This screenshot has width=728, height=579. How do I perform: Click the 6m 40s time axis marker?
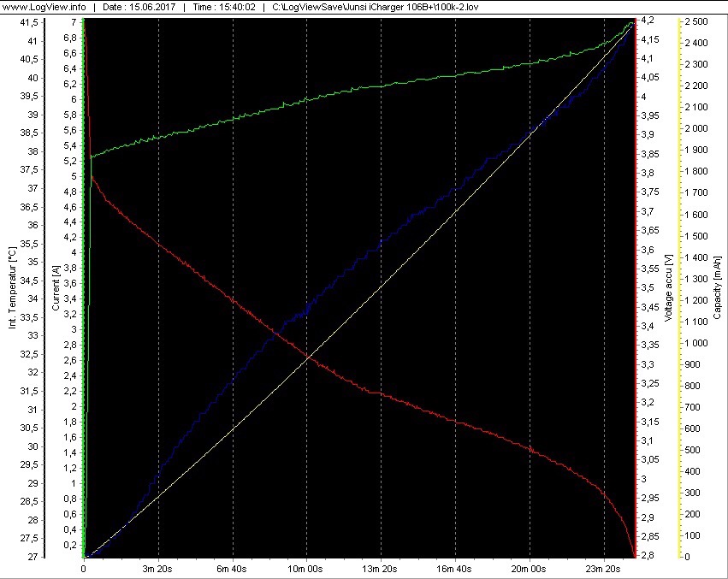click(233, 568)
